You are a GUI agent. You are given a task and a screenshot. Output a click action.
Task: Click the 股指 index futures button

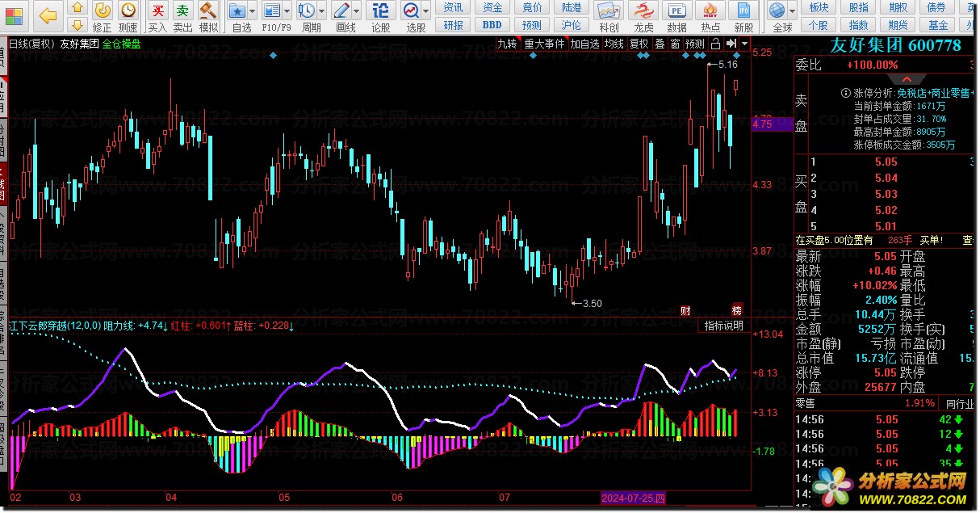859,7
